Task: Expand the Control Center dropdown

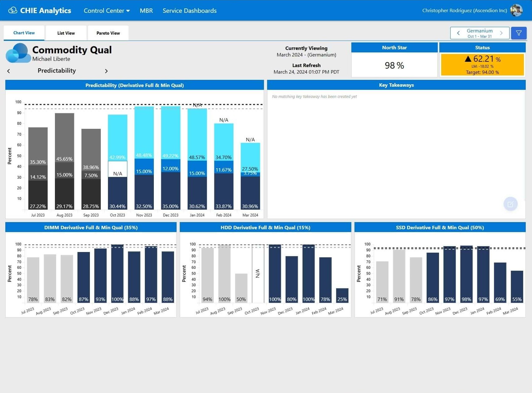Action: click(x=107, y=11)
